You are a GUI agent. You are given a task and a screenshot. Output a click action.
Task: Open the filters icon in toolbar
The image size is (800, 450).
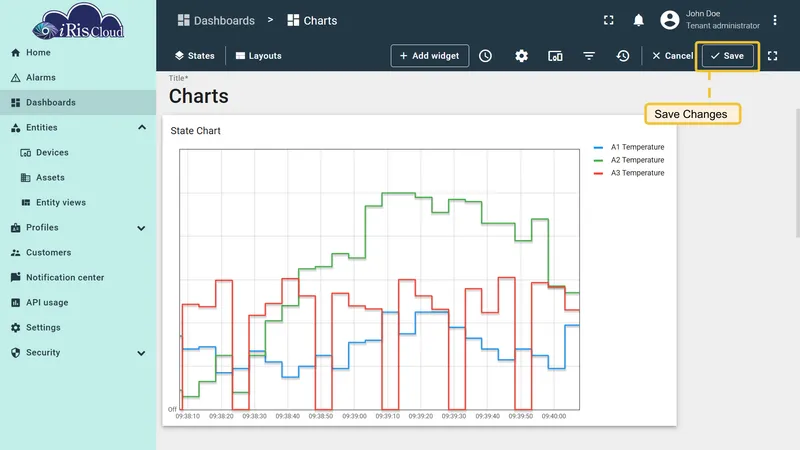tap(589, 56)
